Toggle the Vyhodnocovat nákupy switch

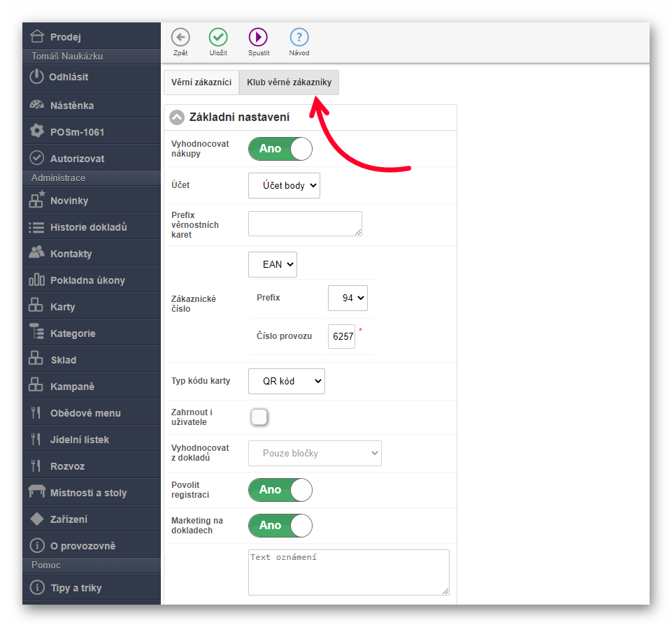pos(280,149)
